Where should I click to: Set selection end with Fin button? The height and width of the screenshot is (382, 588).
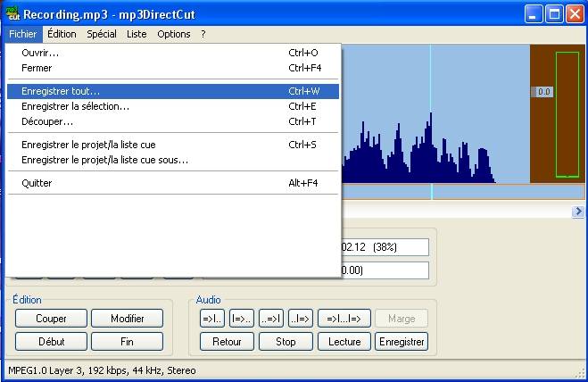point(127,342)
